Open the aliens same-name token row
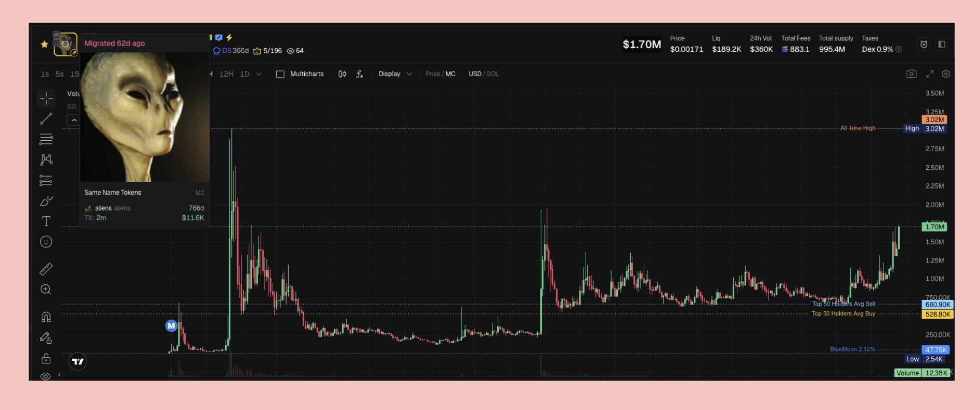Image resolution: width=980 pixels, height=410 pixels. click(x=144, y=213)
